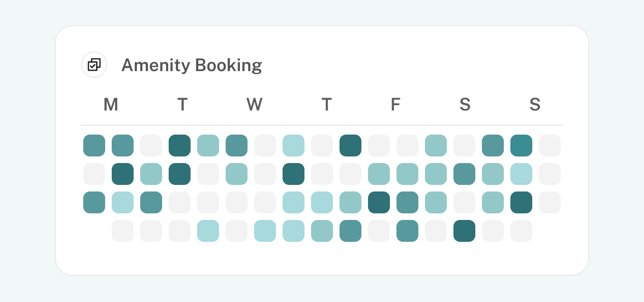This screenshot has width=644, height=302.
Task: Click the only pale blue cell in top row
Action: (x=294, y=146)
